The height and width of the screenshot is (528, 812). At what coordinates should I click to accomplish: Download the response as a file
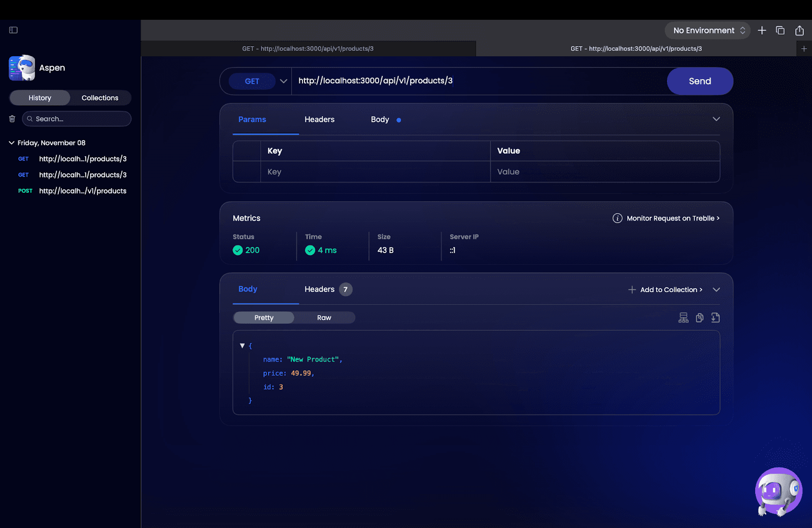(716, 317)
